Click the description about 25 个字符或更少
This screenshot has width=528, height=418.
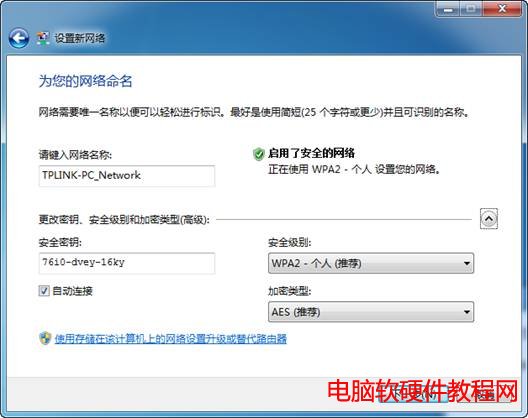click(x=254, y=112)
